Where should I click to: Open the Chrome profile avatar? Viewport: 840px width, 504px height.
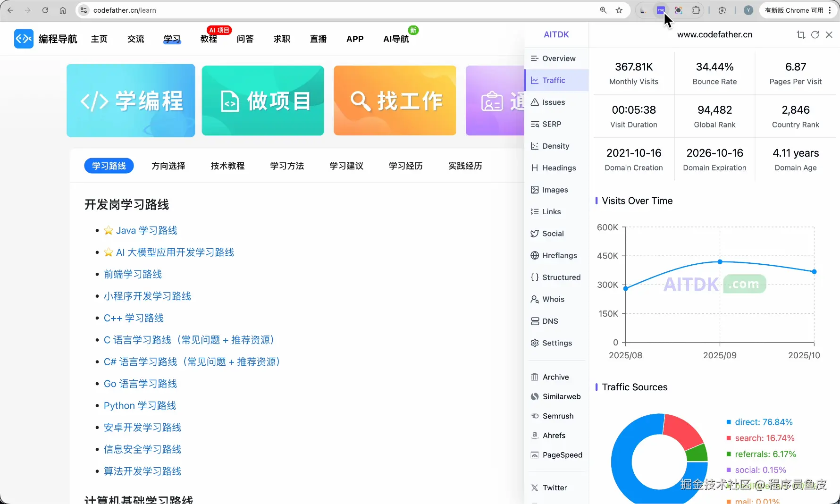click(748, 10)
